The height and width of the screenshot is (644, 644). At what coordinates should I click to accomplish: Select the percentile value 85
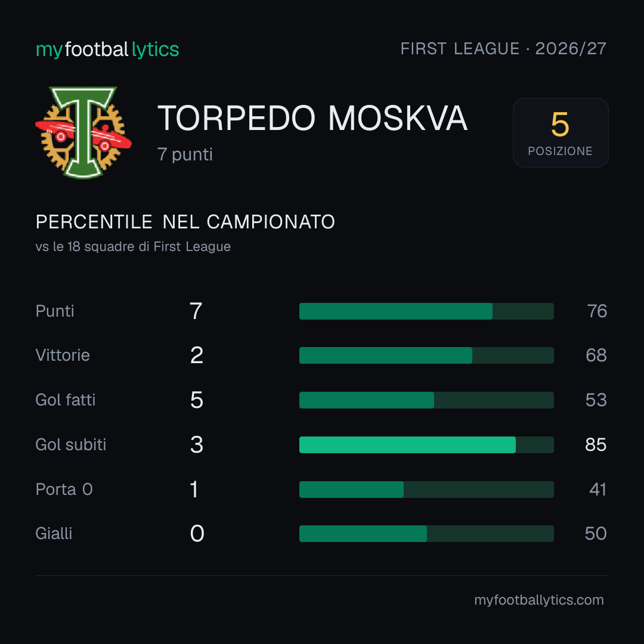596,445
